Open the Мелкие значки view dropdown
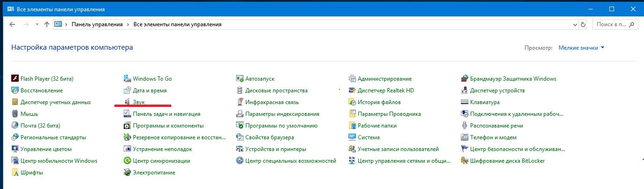 581,48
